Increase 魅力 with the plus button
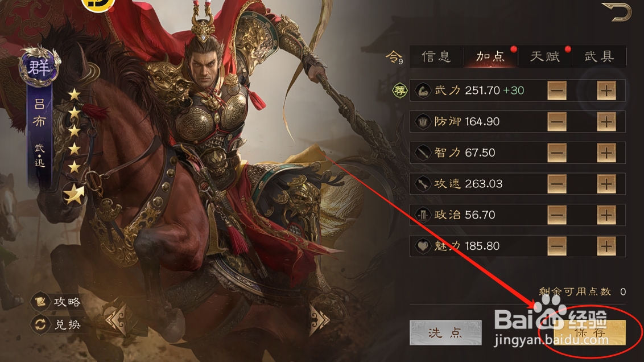This screenshot has height=362, width=644. click(x=606, y=246)
